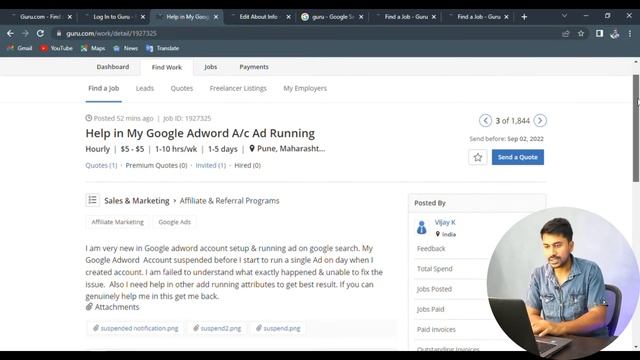The height and width of the screenshot is (360, 640).
Task: Close the Log In to Guru tab
Action: [142, 17]
